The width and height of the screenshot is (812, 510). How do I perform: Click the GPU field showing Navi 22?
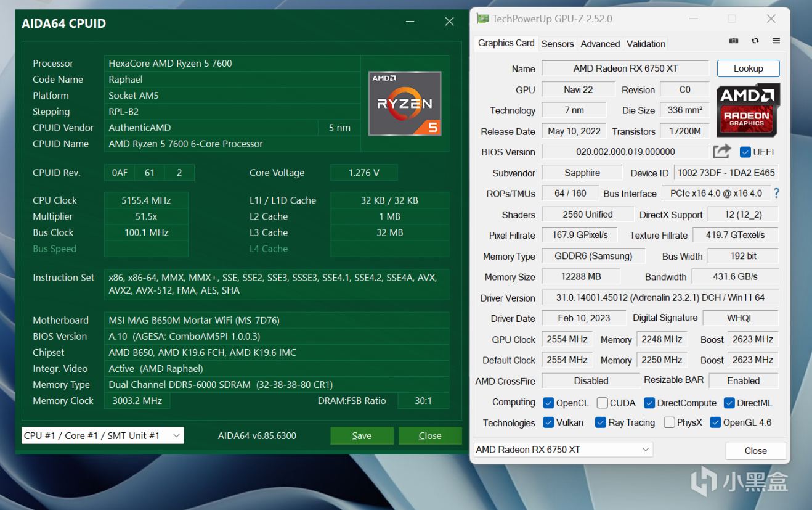click(578, 89)
